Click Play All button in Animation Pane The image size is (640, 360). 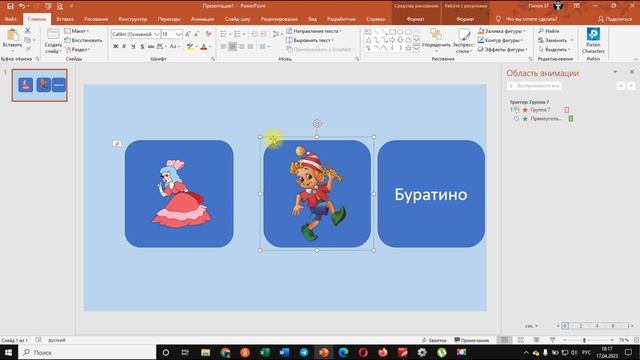click(534, 86)
